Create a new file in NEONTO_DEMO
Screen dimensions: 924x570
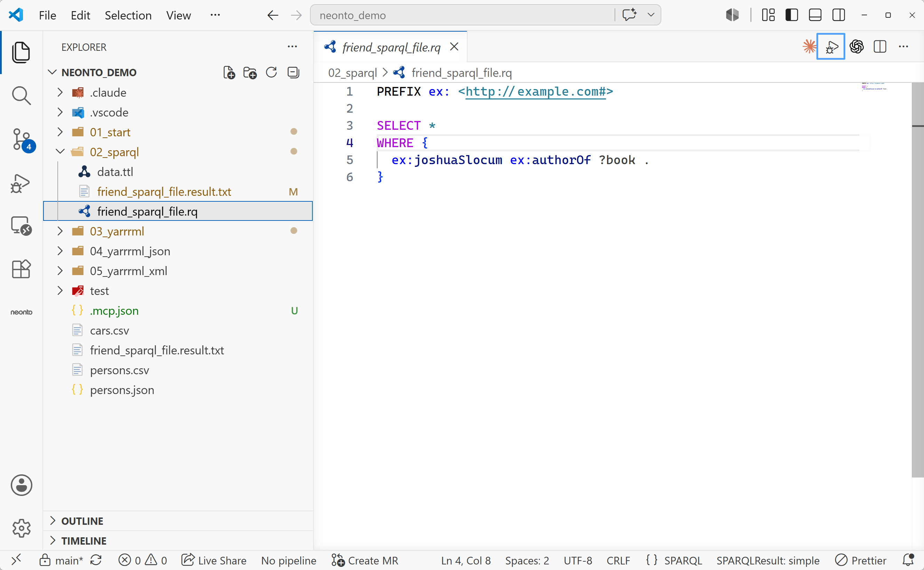coord(229,72)
